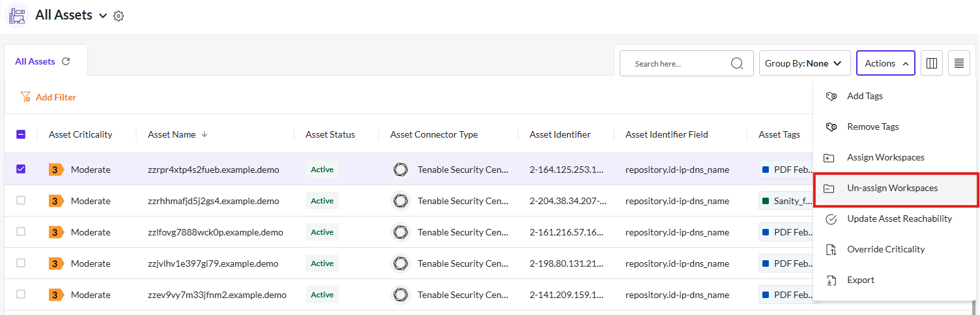The height and width of the screenshot is (315, 980).
Task: Click Tenable connector icon in zzev9vy7m33jfnm2 row
Action: click(400, 295)
